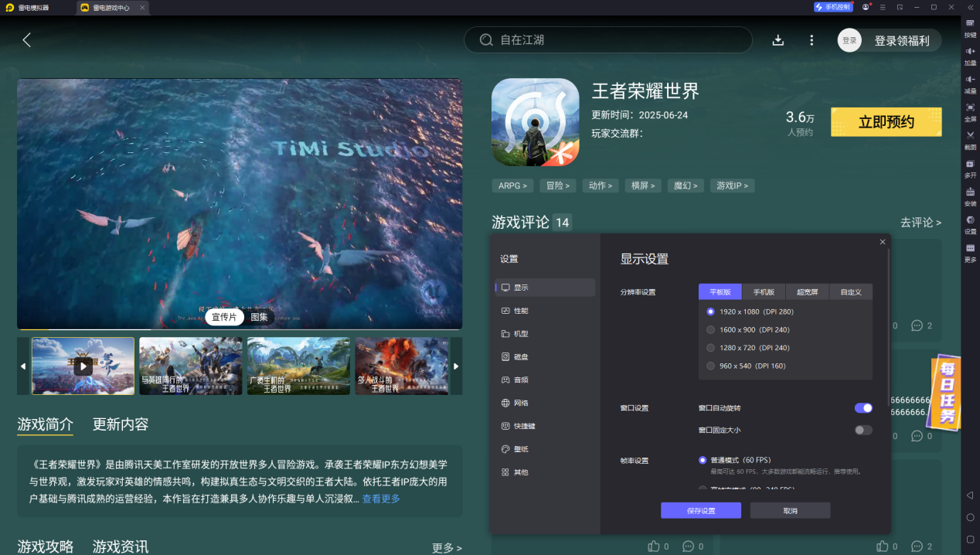
Task: Click the install APK (安装) icon
Action: tap(970, 194)
